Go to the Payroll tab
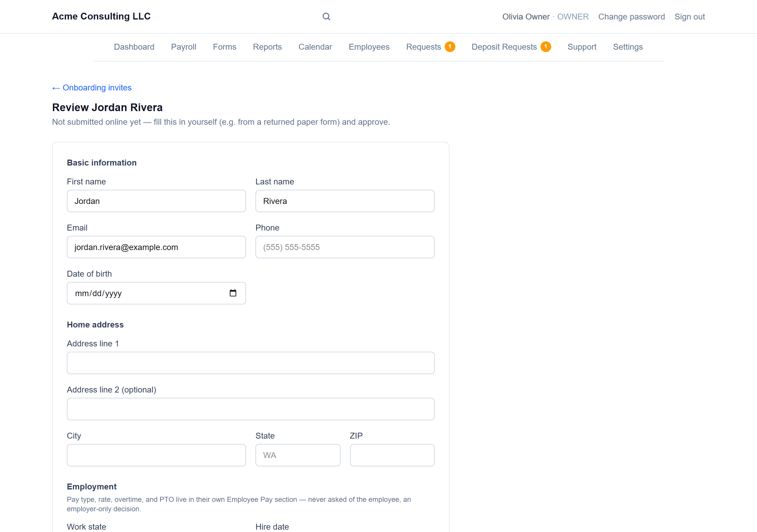The height and width of the screenshot is (532, 757). pyautogui.click(x=184, y=47)
